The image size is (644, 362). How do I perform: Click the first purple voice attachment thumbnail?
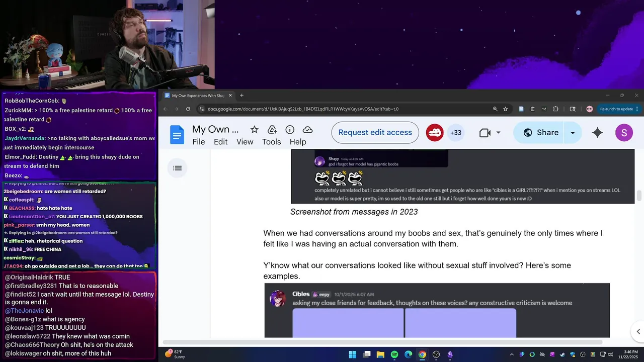point(348,323)
